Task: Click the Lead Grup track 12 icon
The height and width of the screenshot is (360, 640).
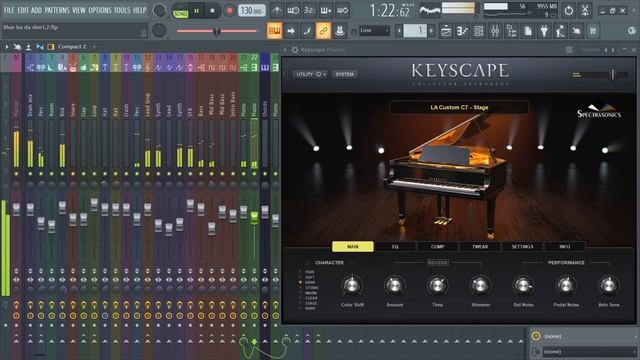Action: (x=147, y=67)
